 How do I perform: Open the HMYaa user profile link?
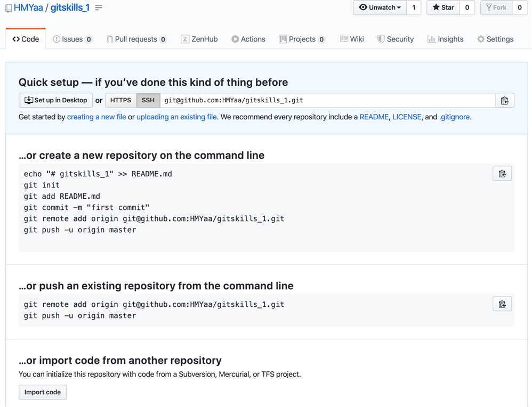[x=28, y=7]
